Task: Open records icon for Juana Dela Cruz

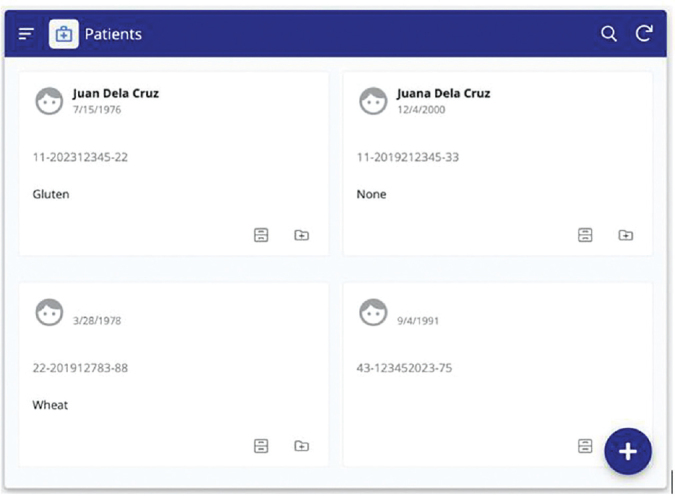Action: [585, 235]
